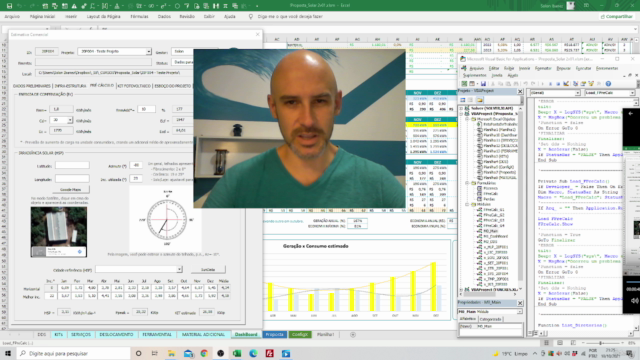Click the Compartilhar button in Excel

tap(617, 17)
